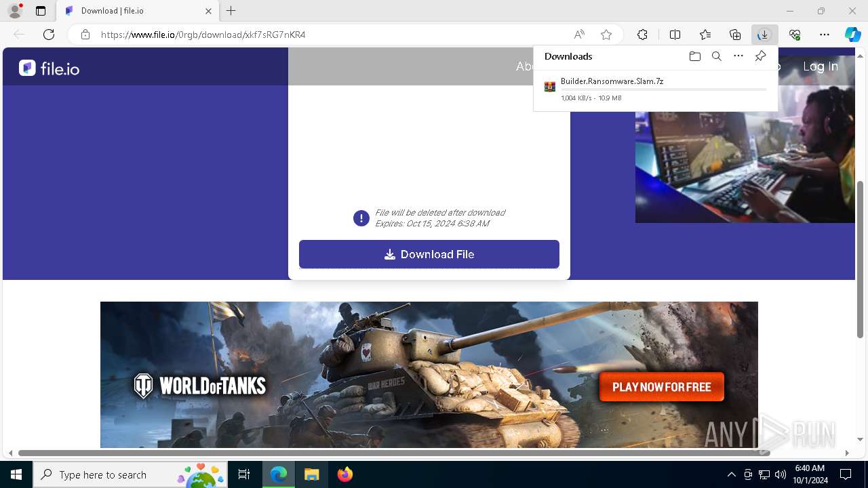Toggle the Downloads toolbar button

click(x=764, y=35)
